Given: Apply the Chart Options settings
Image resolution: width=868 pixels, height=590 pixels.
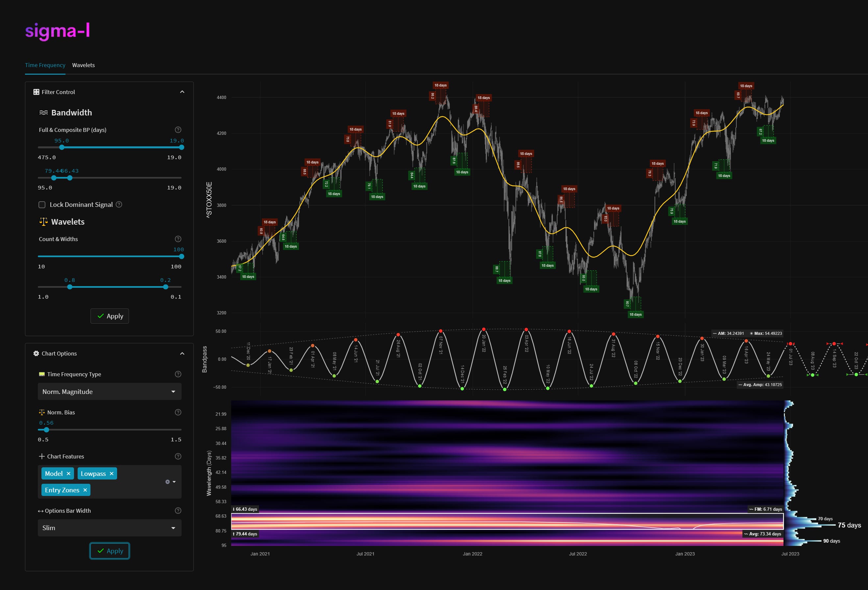Looking at the screenshot, I should (110, 551).
